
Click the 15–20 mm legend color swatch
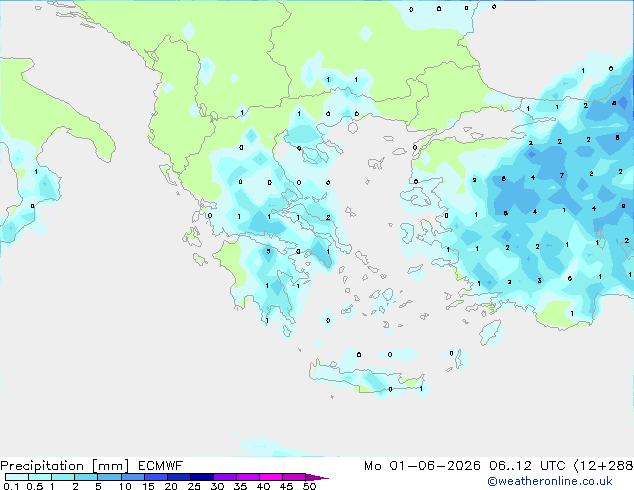155,477
